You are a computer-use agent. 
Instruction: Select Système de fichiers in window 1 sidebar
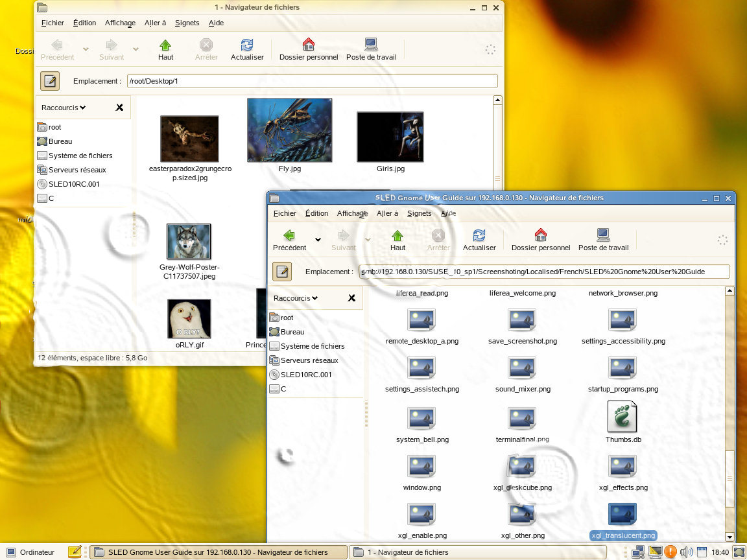75,156
